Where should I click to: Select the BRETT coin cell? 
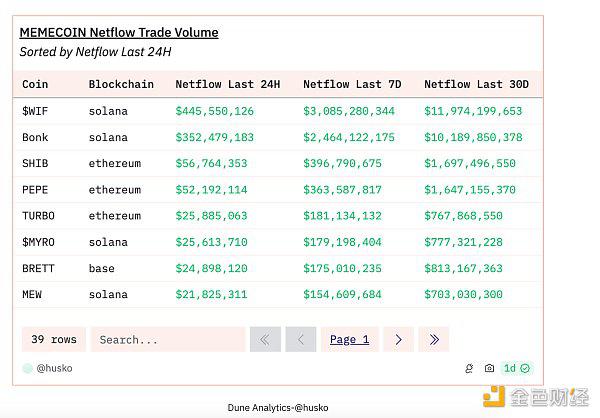pos(38,268)
